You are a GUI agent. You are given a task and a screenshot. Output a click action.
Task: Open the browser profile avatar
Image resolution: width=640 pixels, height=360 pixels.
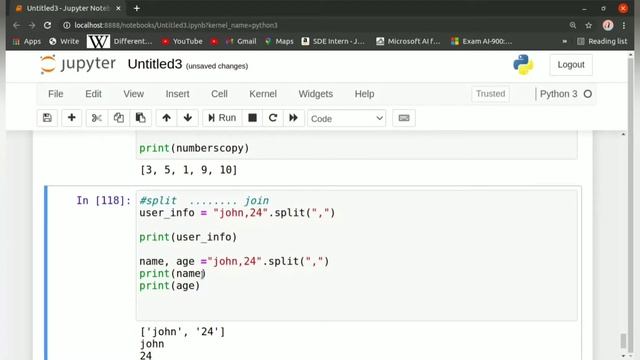coord(608,25)
